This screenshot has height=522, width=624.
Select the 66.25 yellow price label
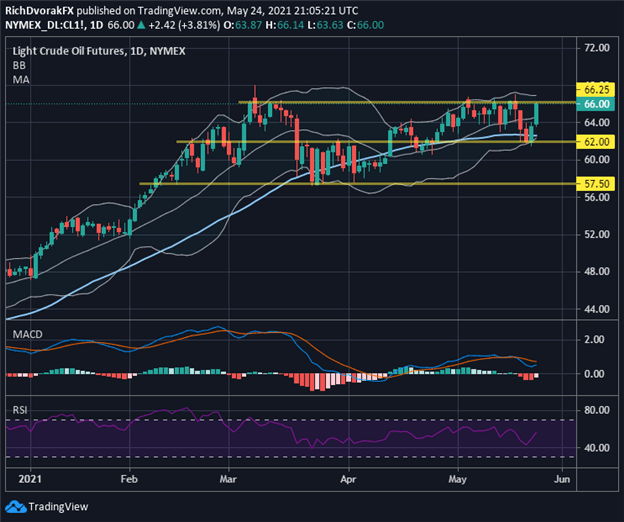click(x=596, y=90)
